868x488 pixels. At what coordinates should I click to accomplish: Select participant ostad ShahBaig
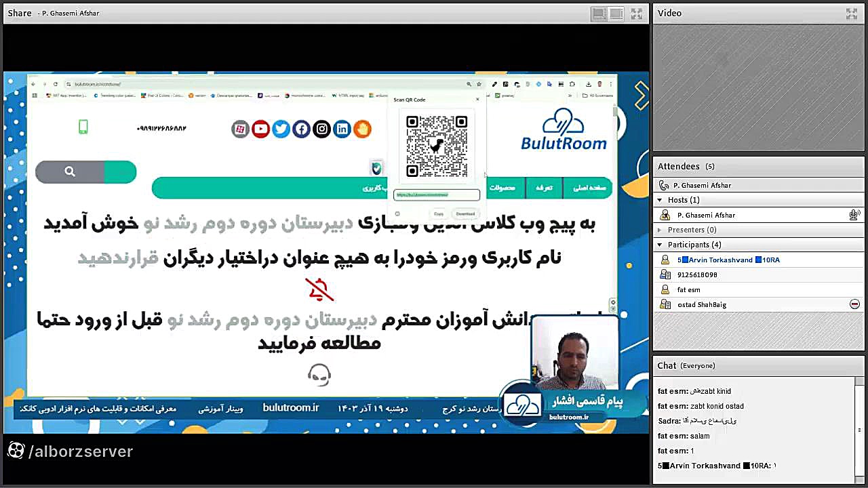pos(758,304)
